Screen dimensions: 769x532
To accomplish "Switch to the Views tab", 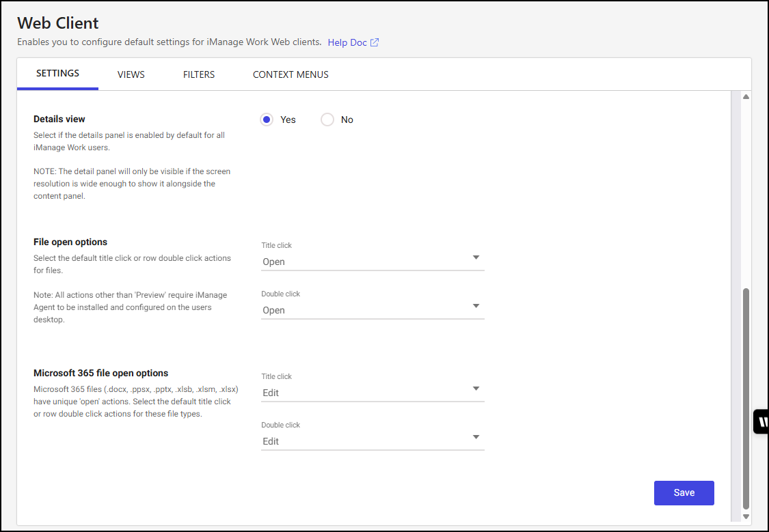I will tap(131, 74).
